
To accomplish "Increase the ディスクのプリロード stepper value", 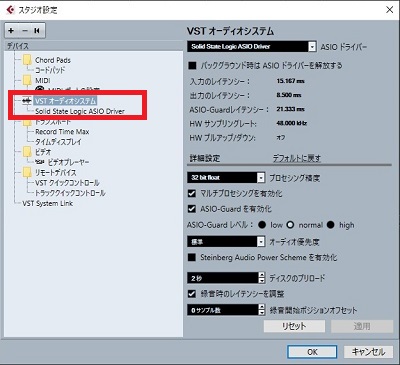I will pos(262,275).
